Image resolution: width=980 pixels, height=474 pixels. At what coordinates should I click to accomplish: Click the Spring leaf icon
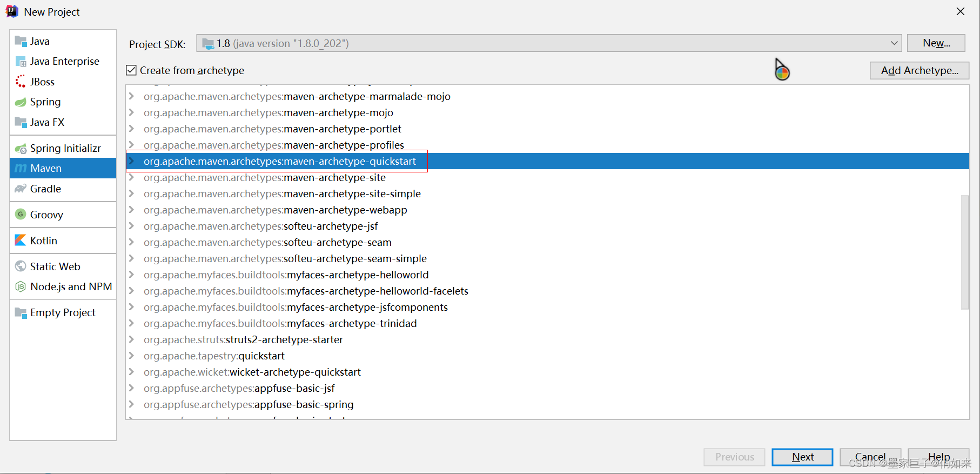tap(21, 102)
